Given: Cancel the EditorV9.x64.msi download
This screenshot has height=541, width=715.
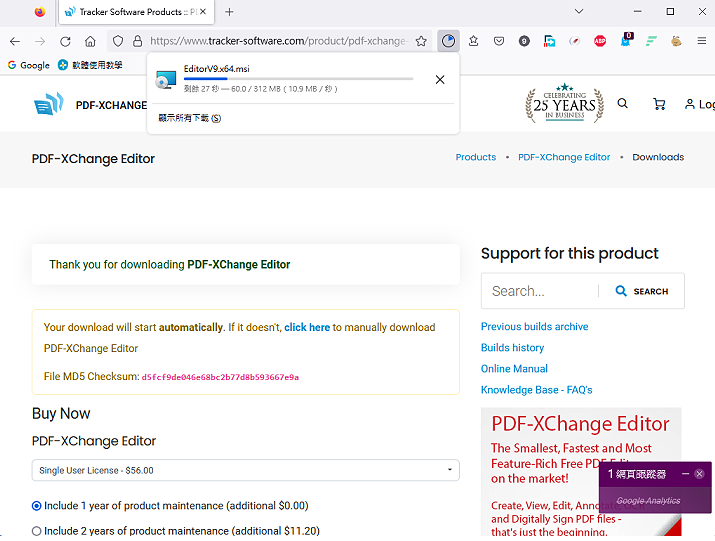Looking at the screenshot, I should click(440, 80).
